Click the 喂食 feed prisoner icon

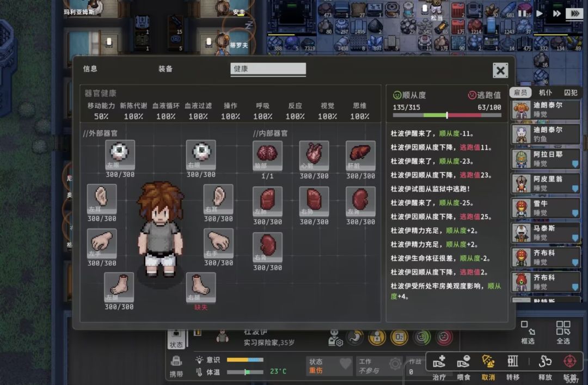[x=463, y=362]
